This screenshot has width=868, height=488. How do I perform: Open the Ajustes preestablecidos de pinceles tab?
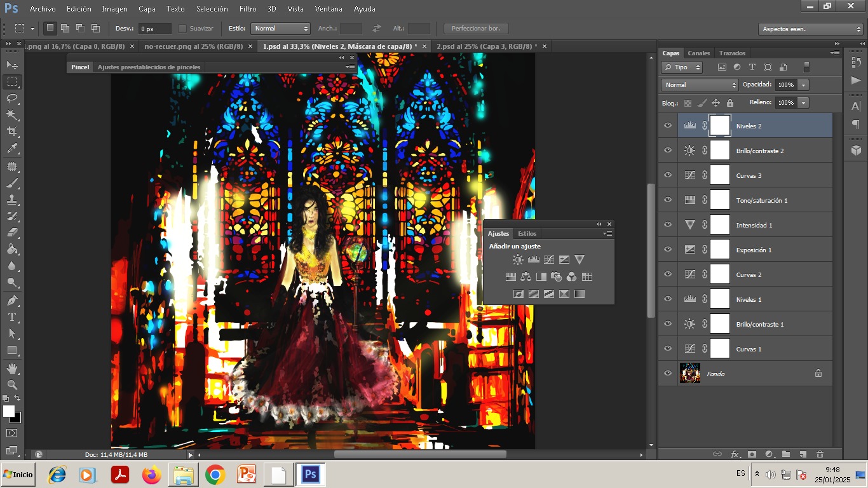pos(149,67)
